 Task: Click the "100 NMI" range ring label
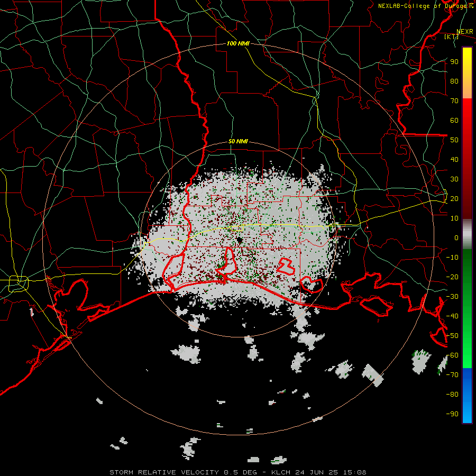click(238, 43)
